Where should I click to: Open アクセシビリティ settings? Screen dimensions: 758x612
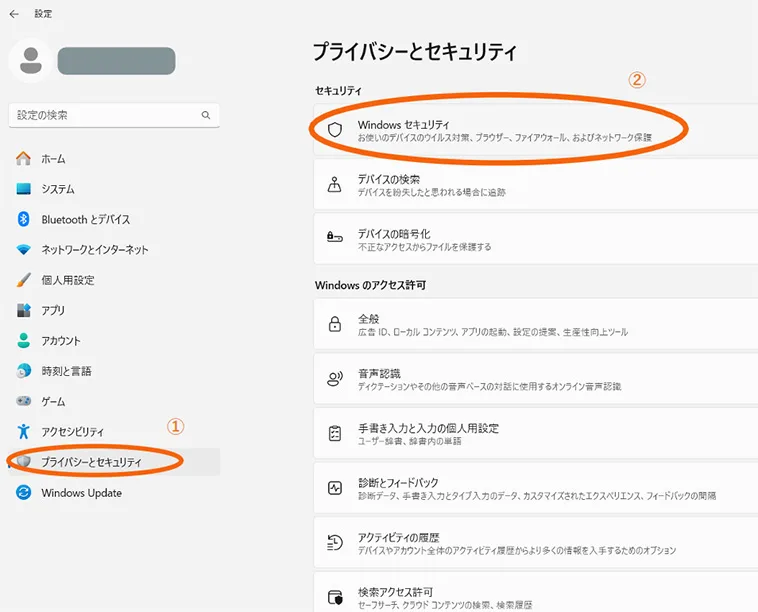(114, 432)
